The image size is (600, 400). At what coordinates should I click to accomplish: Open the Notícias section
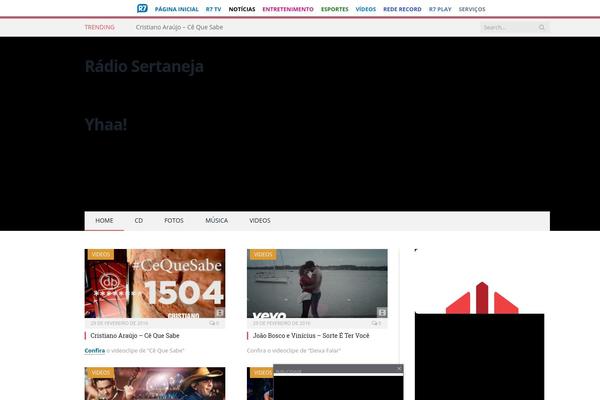coord(242,9)
